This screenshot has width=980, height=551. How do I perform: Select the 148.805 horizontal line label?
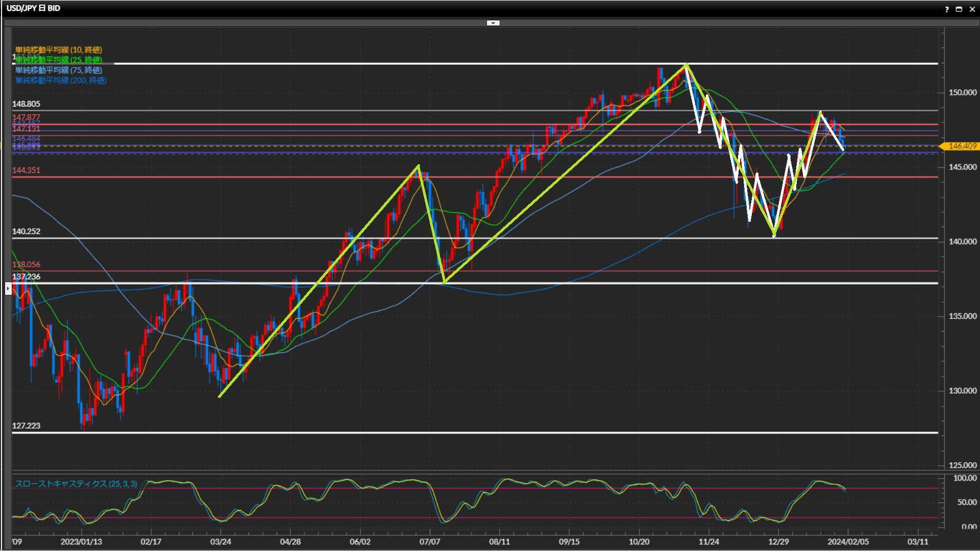tap(26, 104)
